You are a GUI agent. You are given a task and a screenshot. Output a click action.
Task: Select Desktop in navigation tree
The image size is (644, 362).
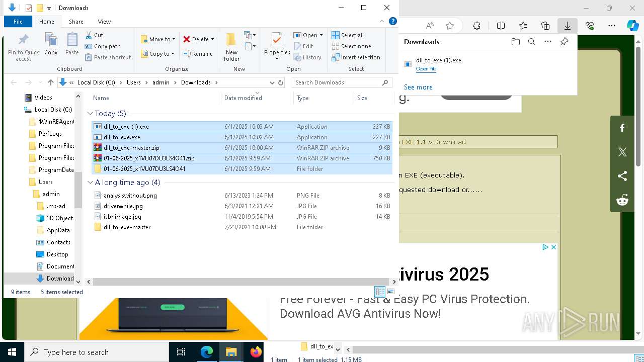tap(57, 254)
